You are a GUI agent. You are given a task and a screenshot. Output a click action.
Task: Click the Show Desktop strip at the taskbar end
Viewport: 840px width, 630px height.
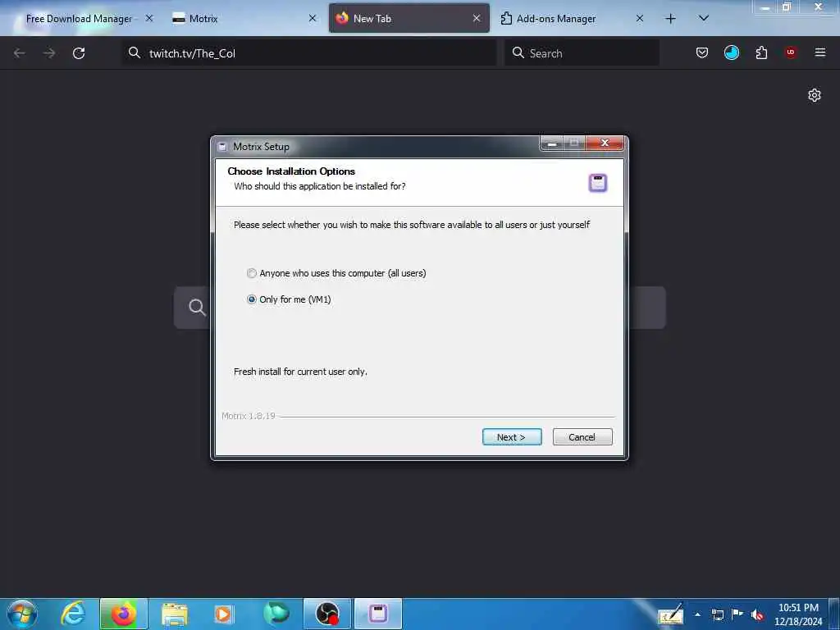(834, 614)
